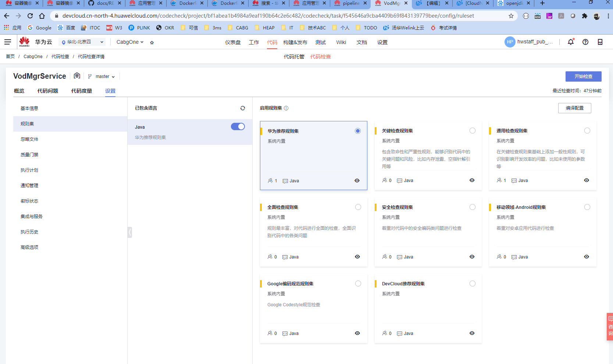The width and height of the screenshot is (613, 364).
Task: Open the 代码 top navigation menu
Action: pos(272,42)
